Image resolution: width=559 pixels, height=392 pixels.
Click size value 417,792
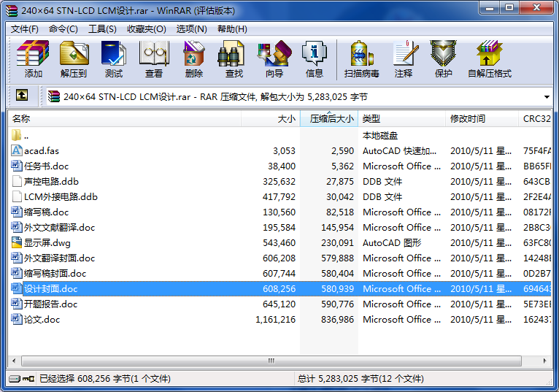(279, 197)
